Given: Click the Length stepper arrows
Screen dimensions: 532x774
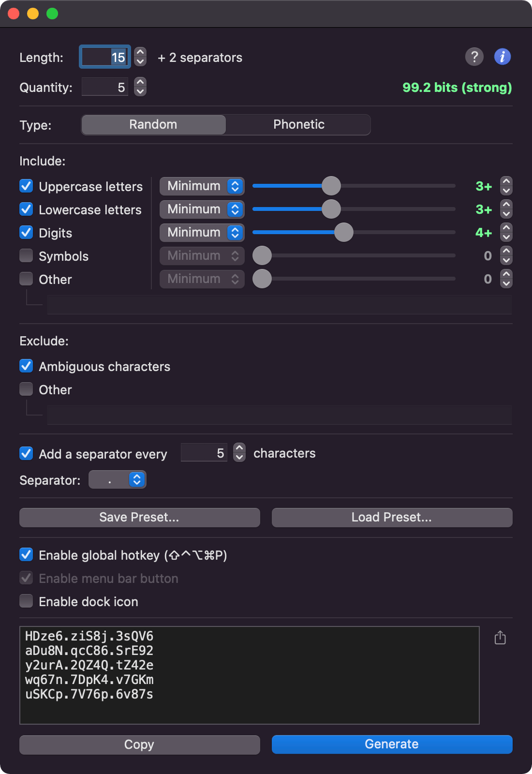Looking at the screenshot, I should (x=140, y=57).
